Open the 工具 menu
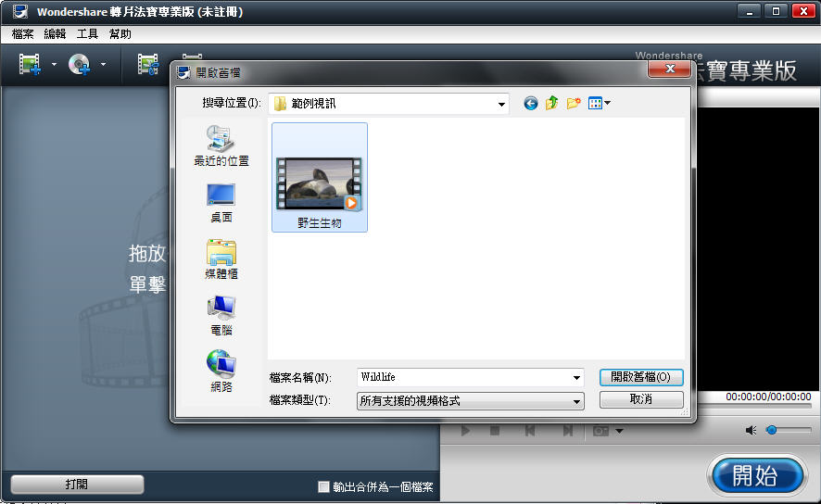 click(x=87, y=34)
